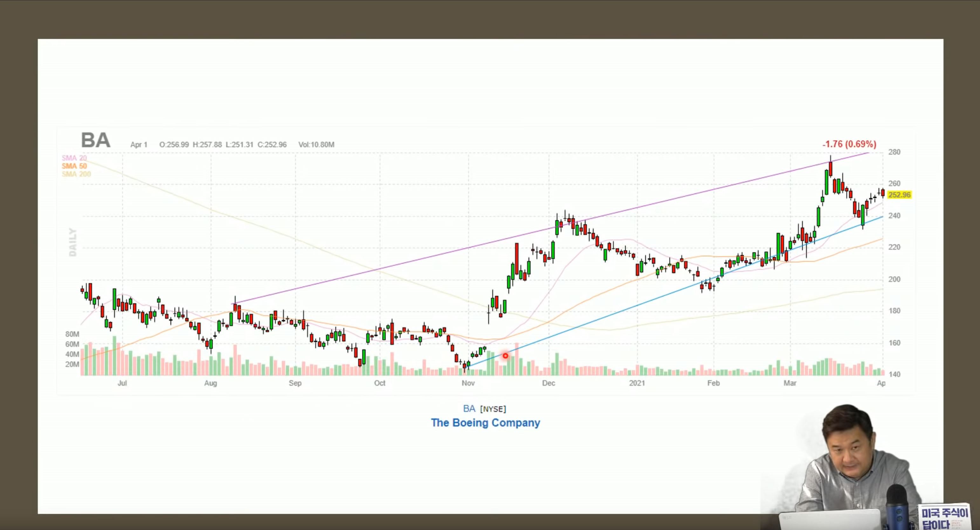Click the vertical DAILY timeframe label

[73, 242]
